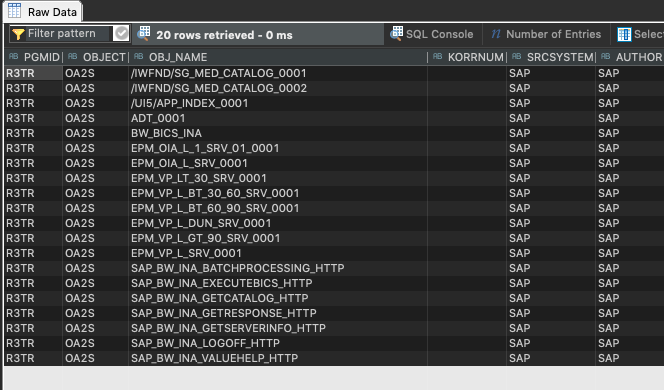Show Number of Entries
This screenshot has width=664, height=390.
pos(546,34)
